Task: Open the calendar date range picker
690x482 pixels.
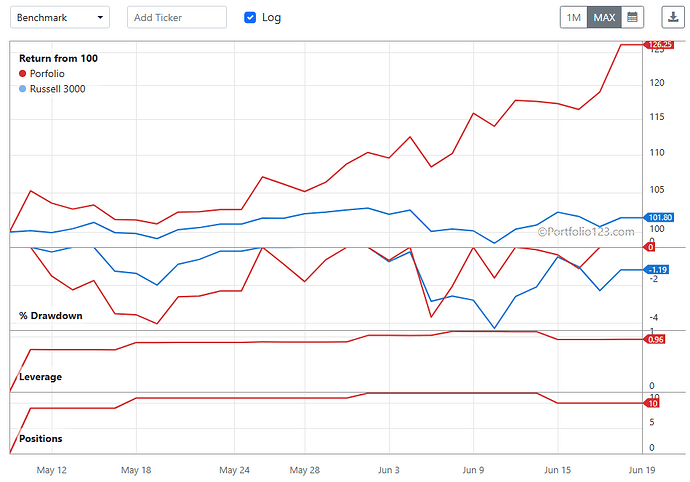Action: [x=632, y=18]
